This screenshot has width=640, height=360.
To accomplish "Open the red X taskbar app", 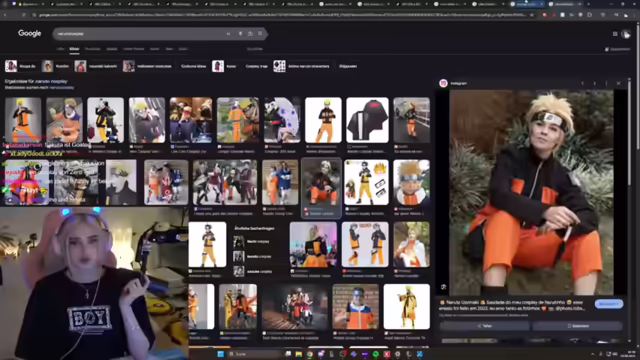I will pos(387,354).
